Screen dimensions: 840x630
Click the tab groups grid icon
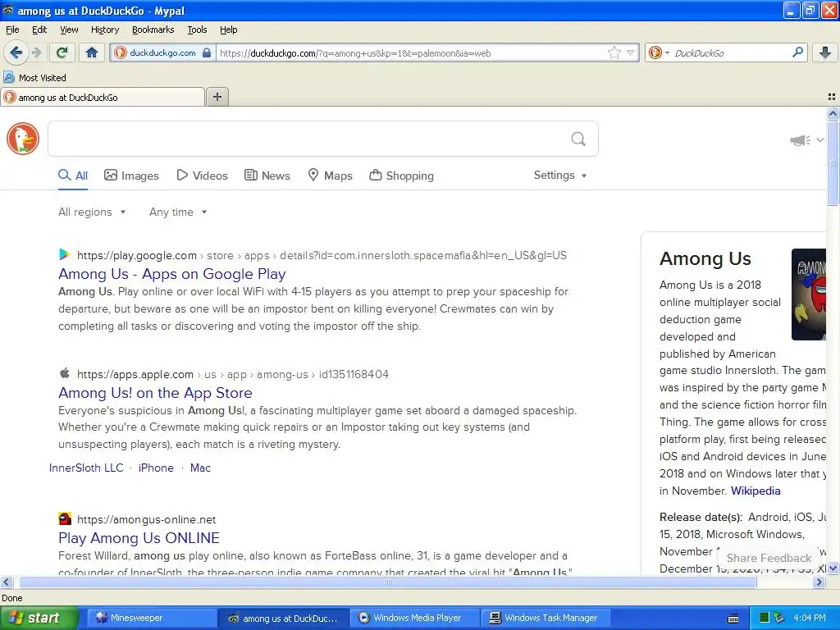(x=832, y=97)
